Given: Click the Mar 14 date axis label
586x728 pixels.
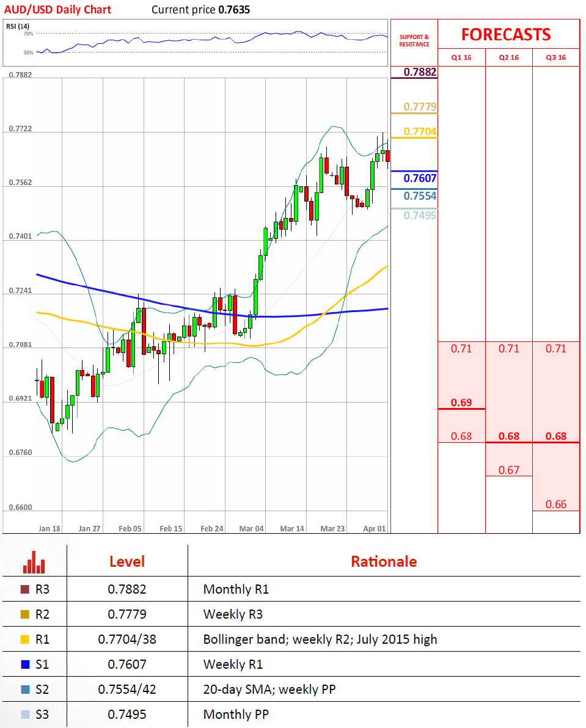Looking at the screenshot, I should coord(292,529).
